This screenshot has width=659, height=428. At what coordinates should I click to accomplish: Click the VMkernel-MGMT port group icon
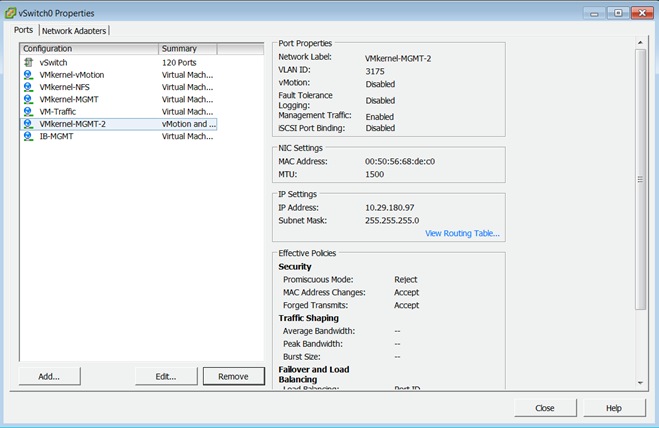[x=28, y=99]
